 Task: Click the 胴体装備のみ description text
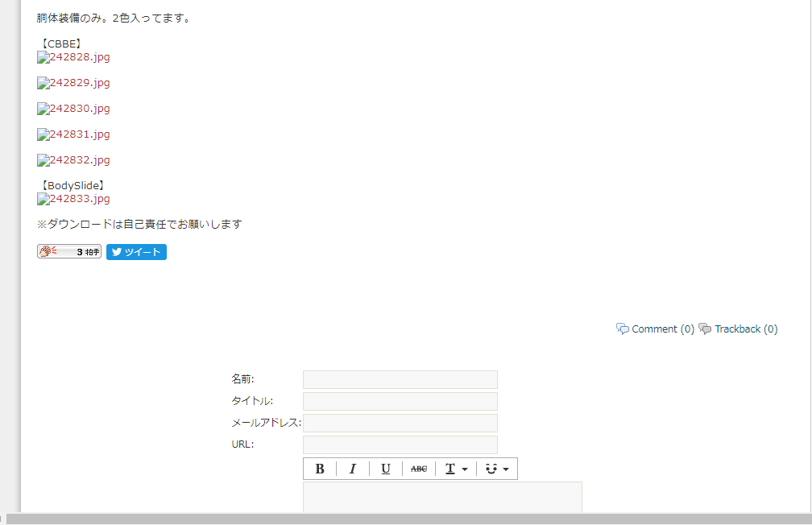(114, 19)
